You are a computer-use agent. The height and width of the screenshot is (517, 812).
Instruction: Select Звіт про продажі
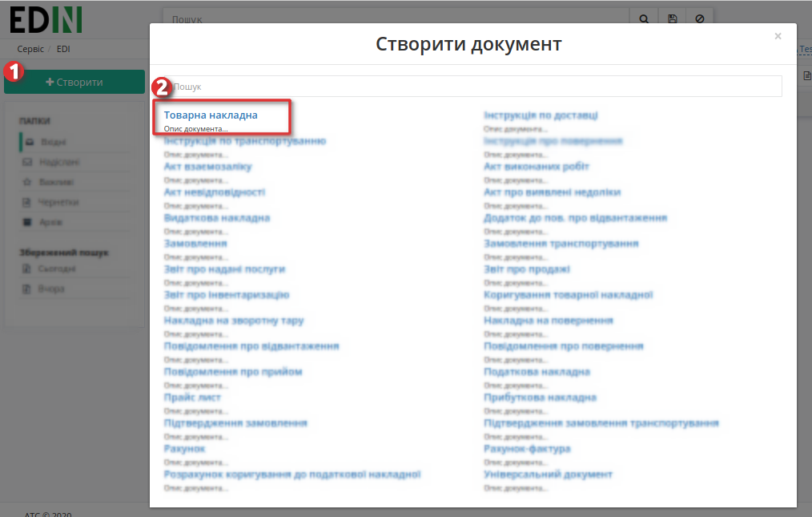click(x=527, y=269)
